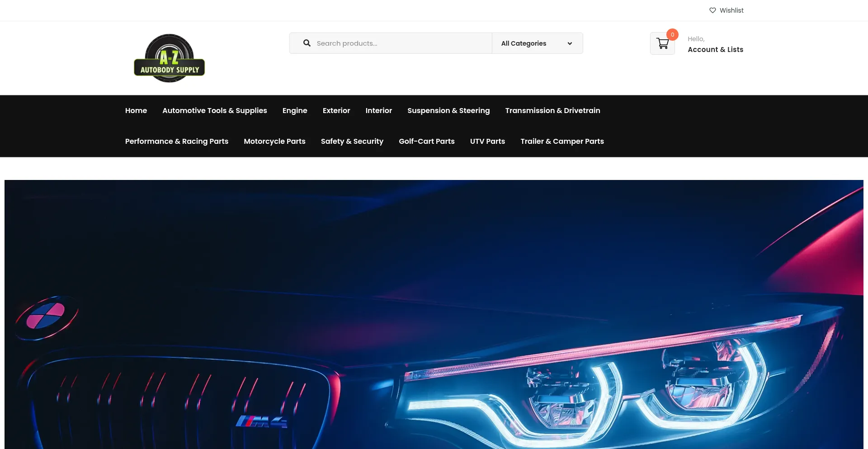868x449 pixels.
Task: Select Safety & Security menu item
Action: 352,141
